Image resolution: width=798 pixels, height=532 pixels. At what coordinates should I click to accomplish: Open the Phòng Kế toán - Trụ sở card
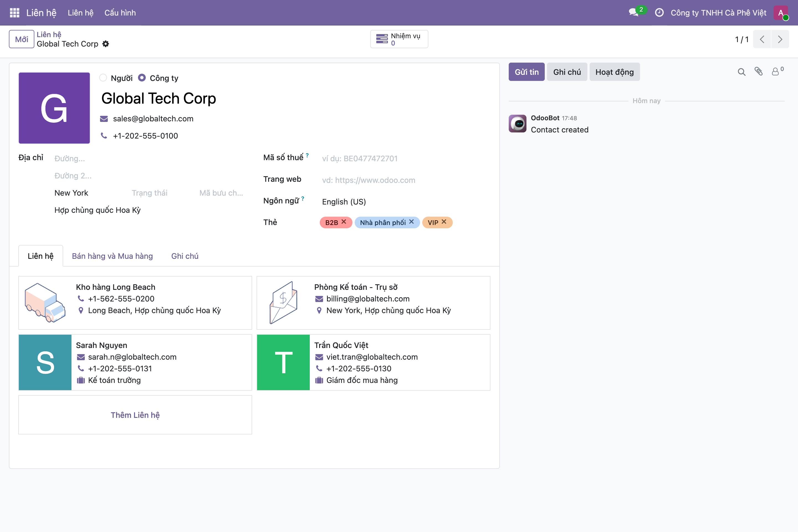373,303
